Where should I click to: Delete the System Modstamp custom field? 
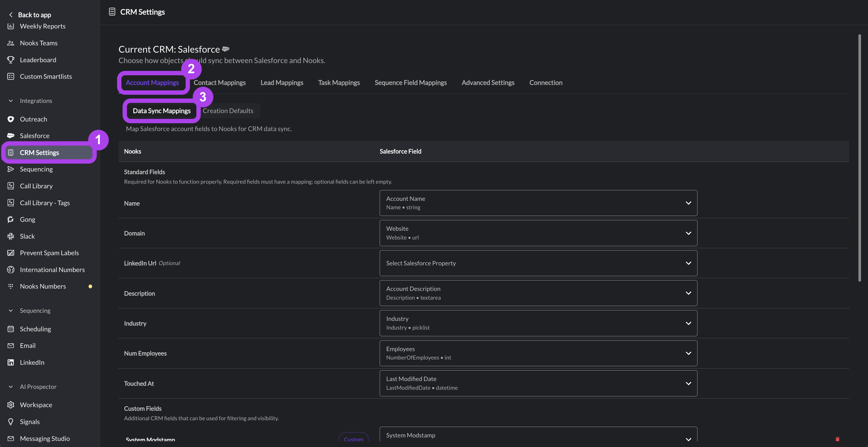coord(837,439)
